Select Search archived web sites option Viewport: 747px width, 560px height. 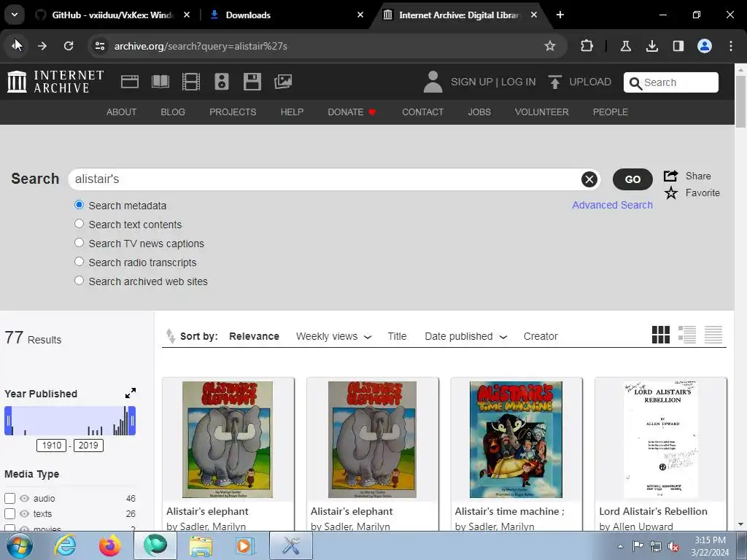(79, 281)
